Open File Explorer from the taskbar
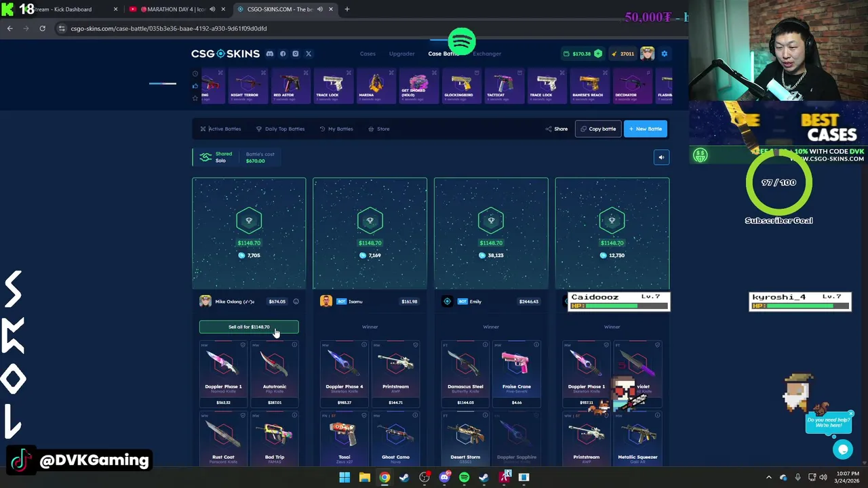 pos(364,477)
